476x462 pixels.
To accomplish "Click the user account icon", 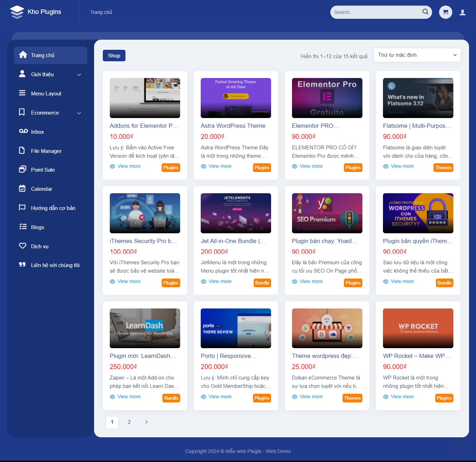I will (462, 12).
